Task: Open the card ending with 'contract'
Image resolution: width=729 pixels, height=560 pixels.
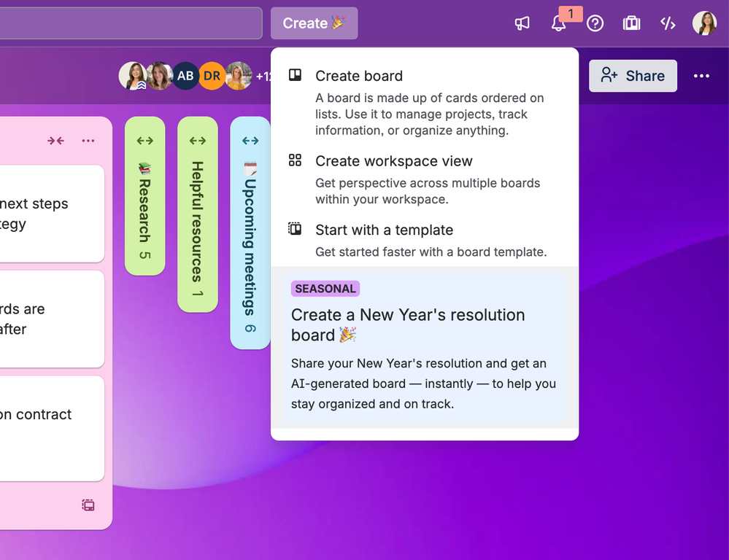Action: coord(52,428)
